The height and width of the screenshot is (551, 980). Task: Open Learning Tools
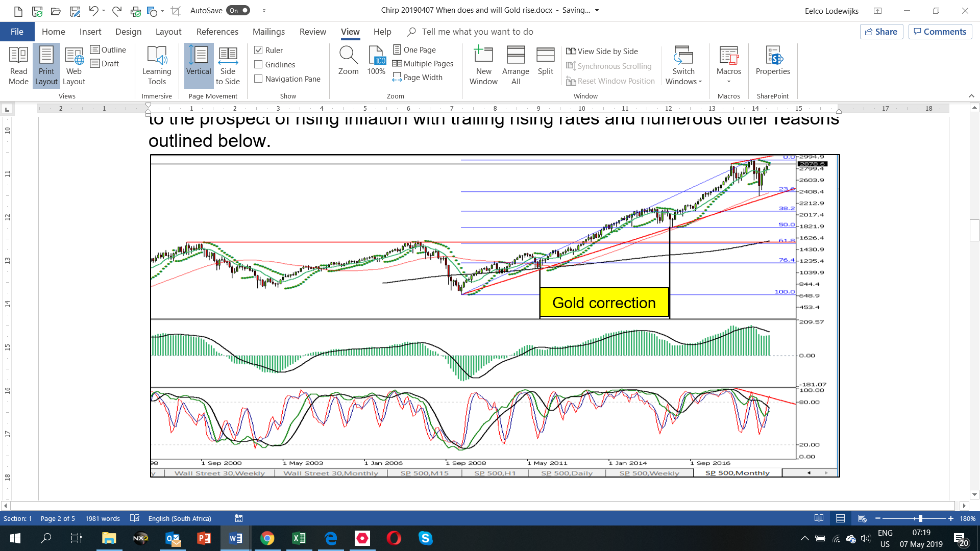pos(157,66)
